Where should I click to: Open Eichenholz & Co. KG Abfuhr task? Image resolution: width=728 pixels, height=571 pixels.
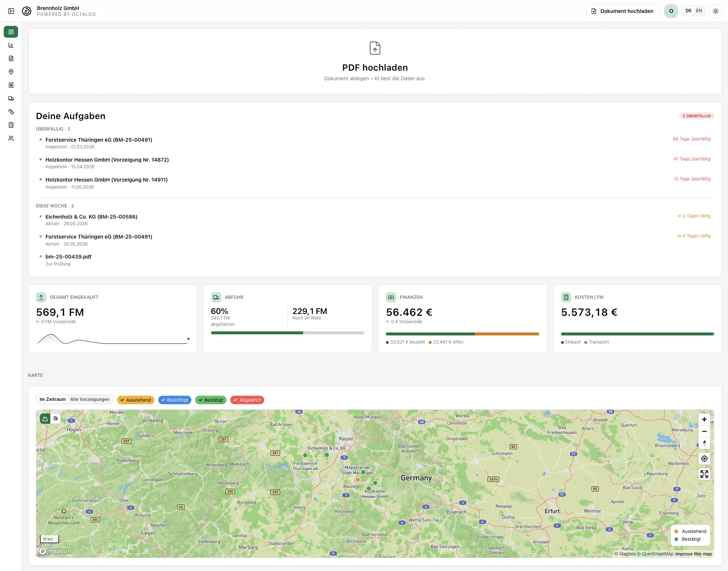[375, 220]
